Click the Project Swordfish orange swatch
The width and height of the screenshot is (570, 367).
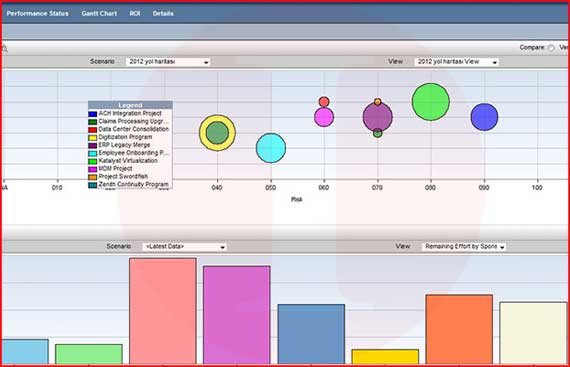[93, 177]
